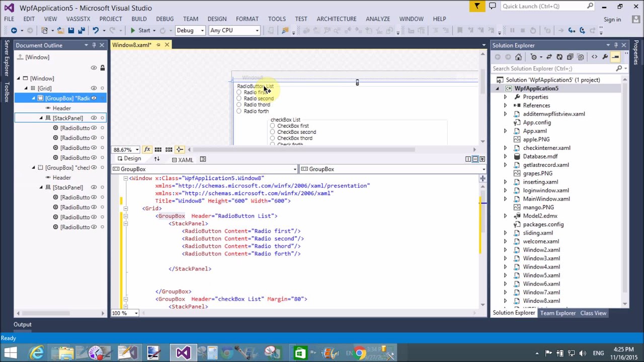Open the Toolbox side tab
The image size is (644, 362).
(7, 92)
